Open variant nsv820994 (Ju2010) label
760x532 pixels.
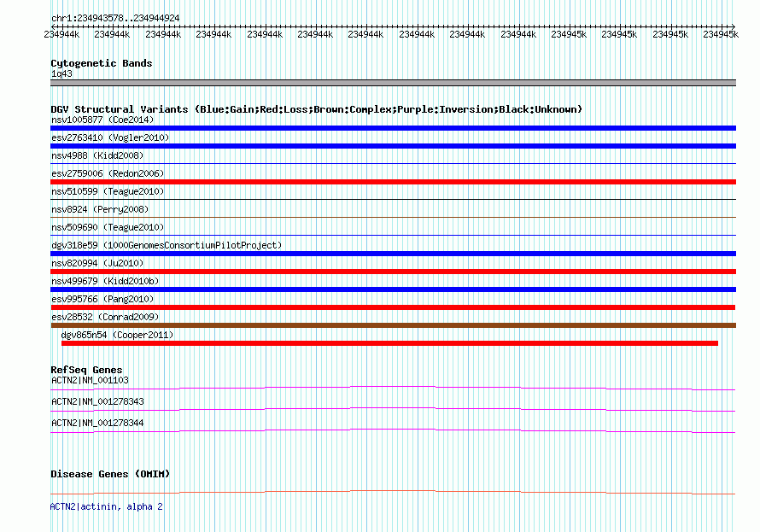(97, 263)
